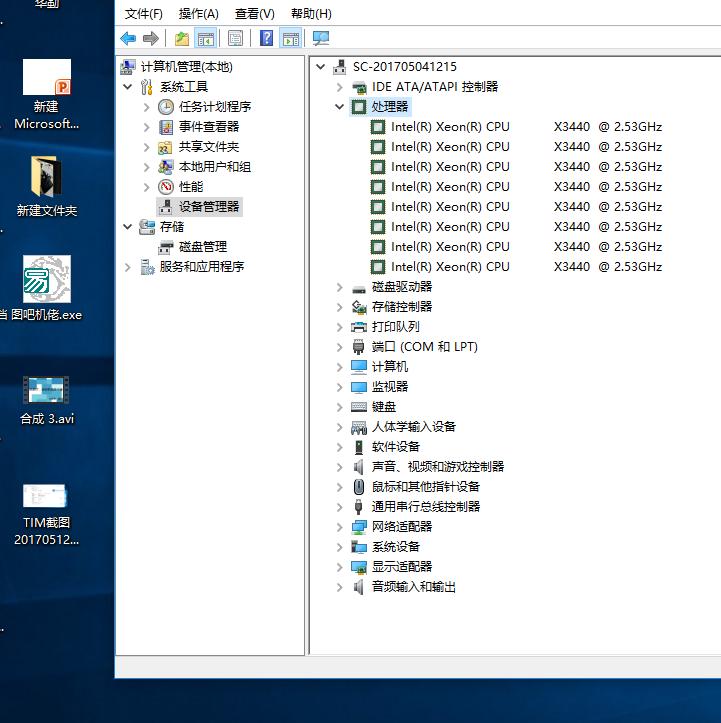The image size is (721, 723).
Task: Click 显示适配器 icon
Action: click(359, 567)
